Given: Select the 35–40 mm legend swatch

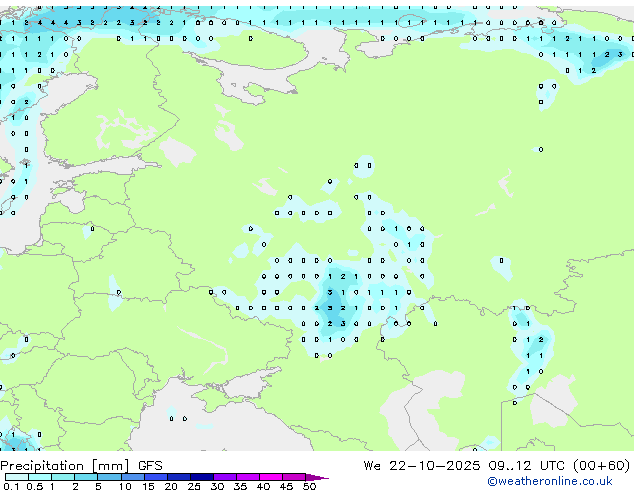Looking at the screenshot, I should (x=248, y=477).
